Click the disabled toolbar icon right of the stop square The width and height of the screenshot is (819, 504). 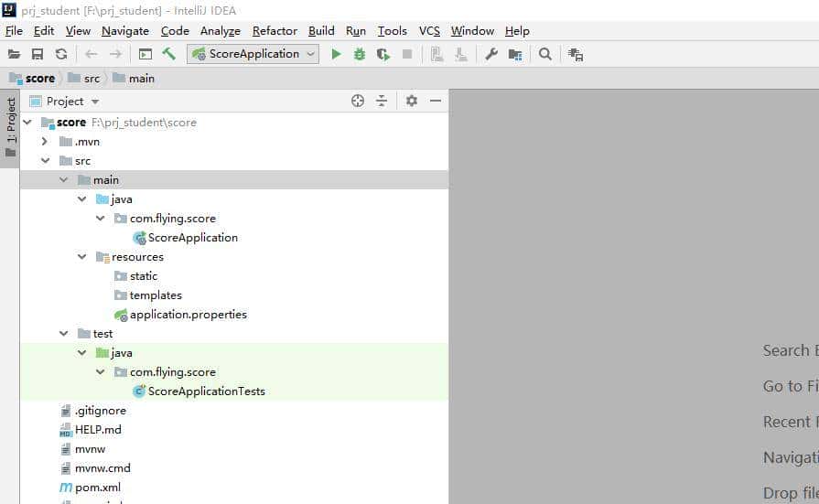click(x=436, y=54)
